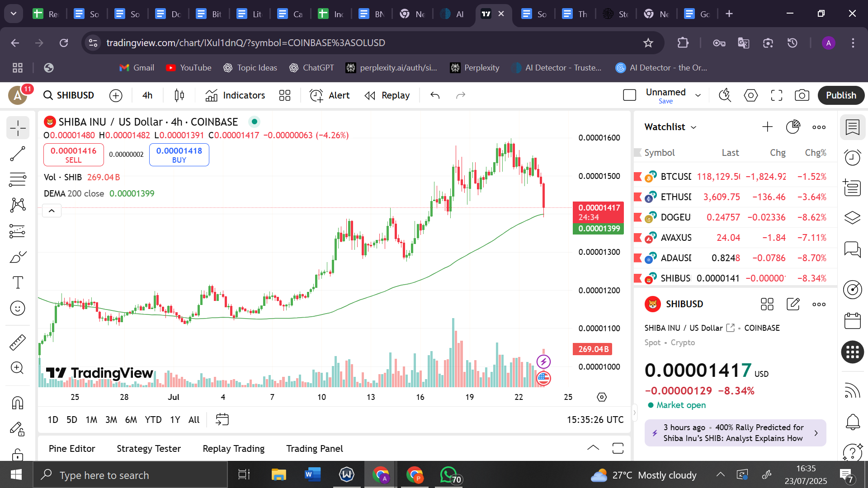Click the redo arrow
Image resolution: width=868 pixels, height=488 pixels.
tap(461, 95)
